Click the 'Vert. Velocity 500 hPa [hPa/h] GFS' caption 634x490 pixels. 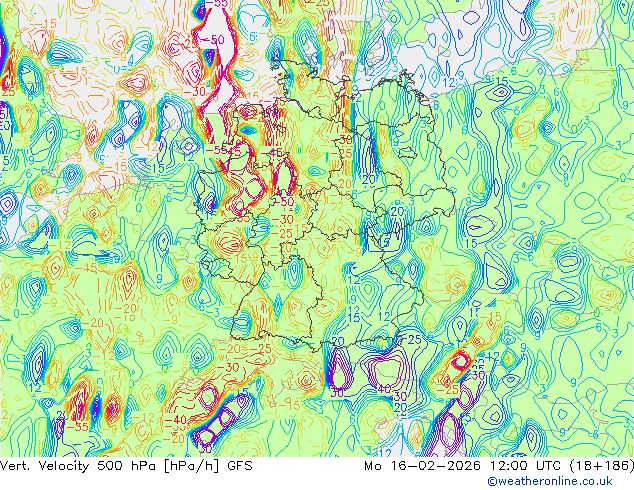(x=126, y=466)
